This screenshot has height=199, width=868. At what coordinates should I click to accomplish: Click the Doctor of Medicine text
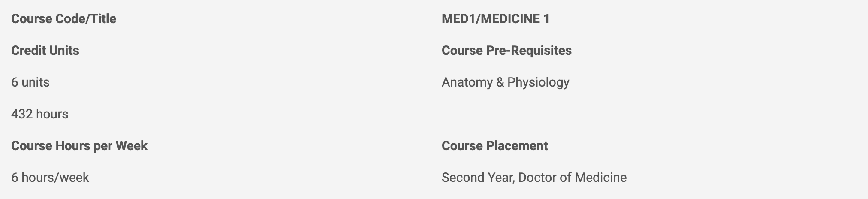click(x=573, y=178)
